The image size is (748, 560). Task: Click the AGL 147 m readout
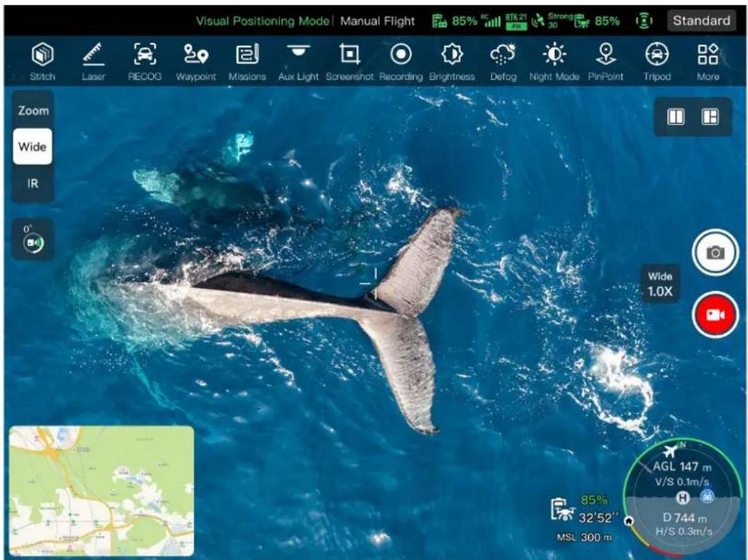(x=682, y=467)
